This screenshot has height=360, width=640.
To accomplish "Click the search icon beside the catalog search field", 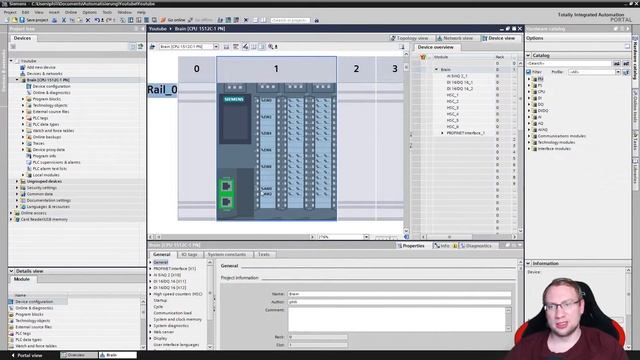I will [x=617, y=64].
